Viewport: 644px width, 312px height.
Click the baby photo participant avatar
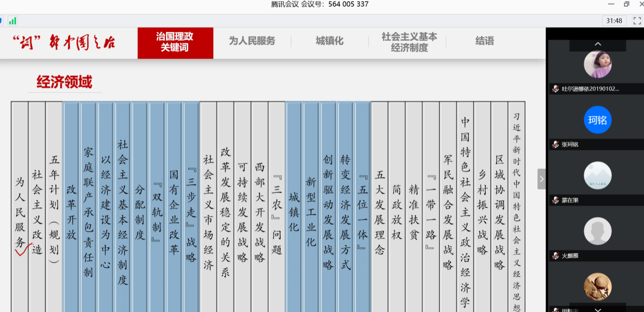coord(597,65)
